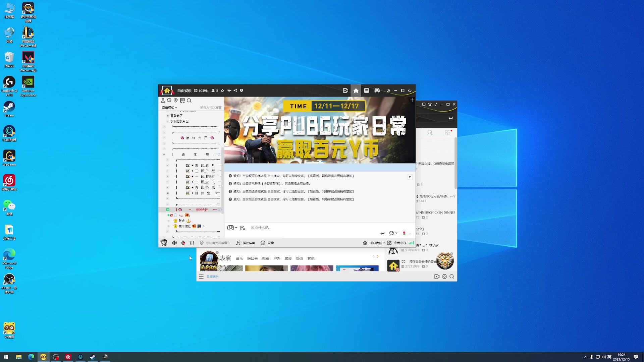
Task: Open Steam from the taskbar
Action: click(93, 357)
